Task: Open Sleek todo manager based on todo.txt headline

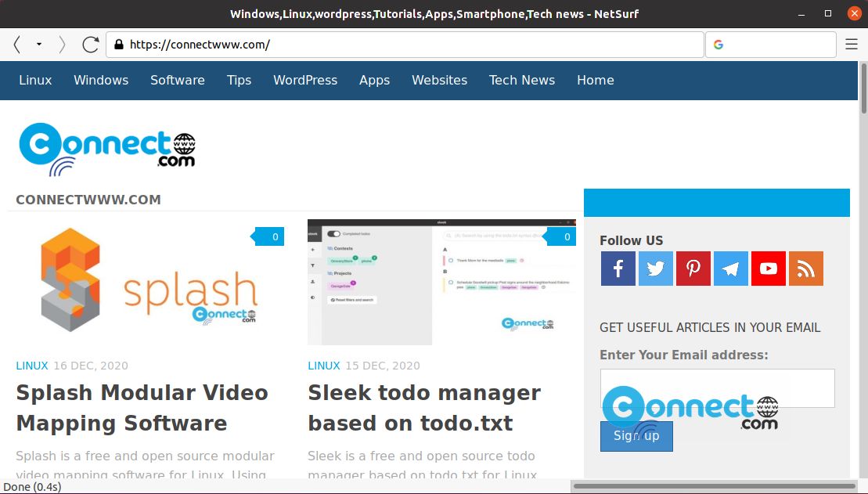Action: [424, 408]
